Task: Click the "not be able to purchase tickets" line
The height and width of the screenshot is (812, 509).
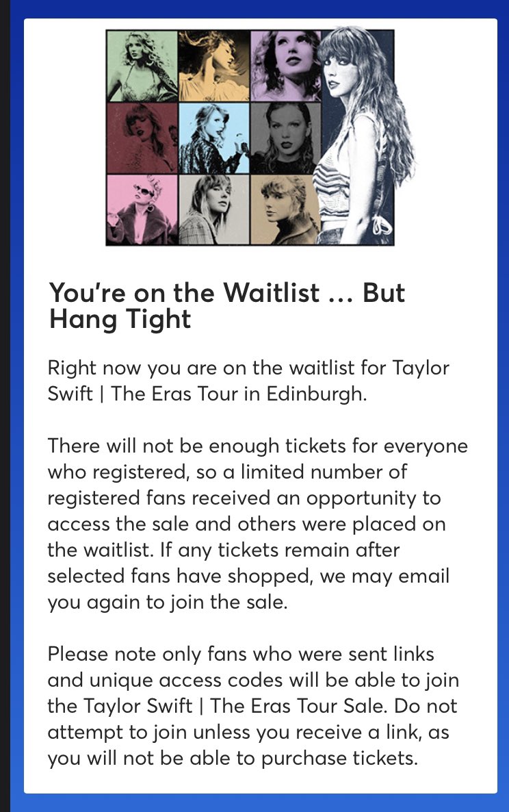Action: coord(232,759)
